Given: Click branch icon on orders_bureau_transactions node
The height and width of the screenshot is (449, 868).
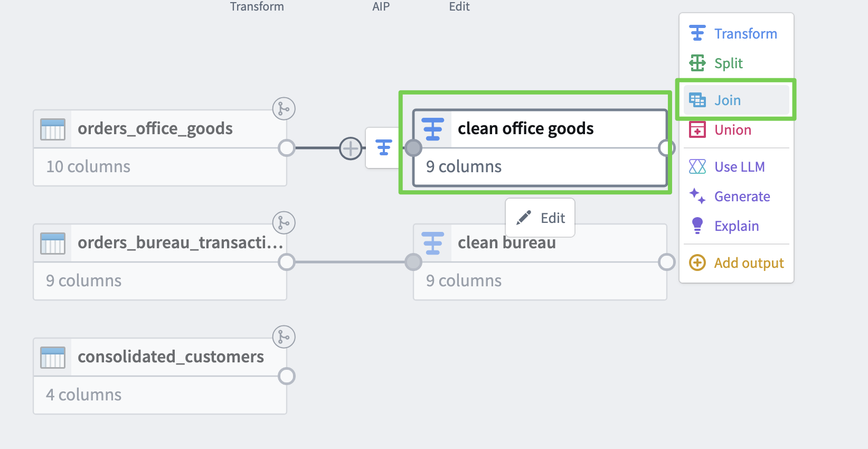Looking at the screenshot, I should (284, 223).
